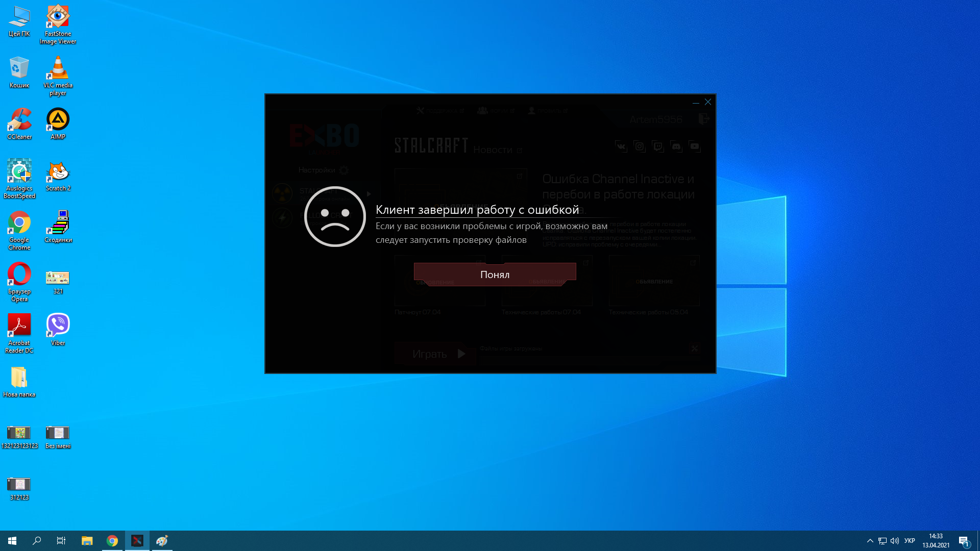Minimize the EXBO launcher window

pos(696,103)
